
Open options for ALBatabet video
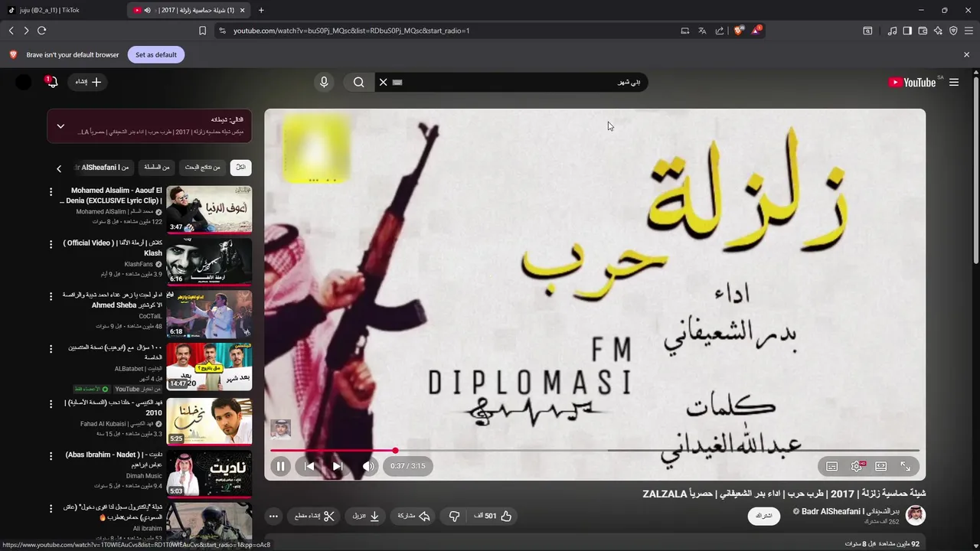click(51, 349)
